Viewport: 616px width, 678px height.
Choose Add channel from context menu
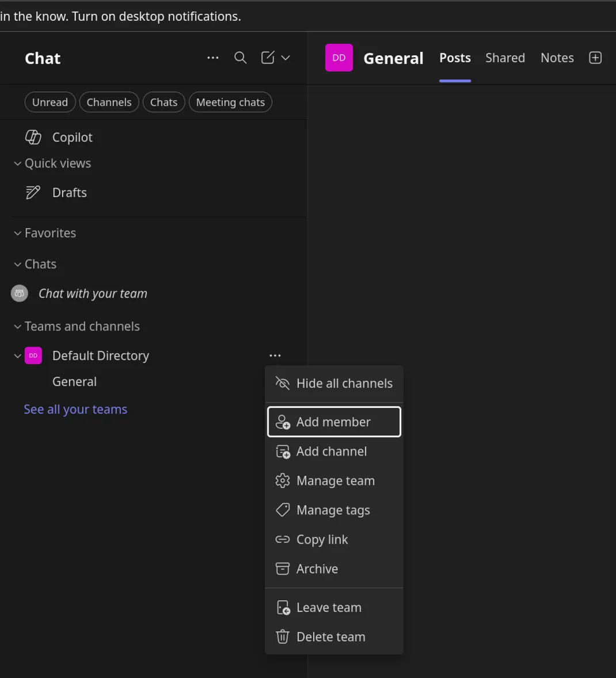click(334, 451)
